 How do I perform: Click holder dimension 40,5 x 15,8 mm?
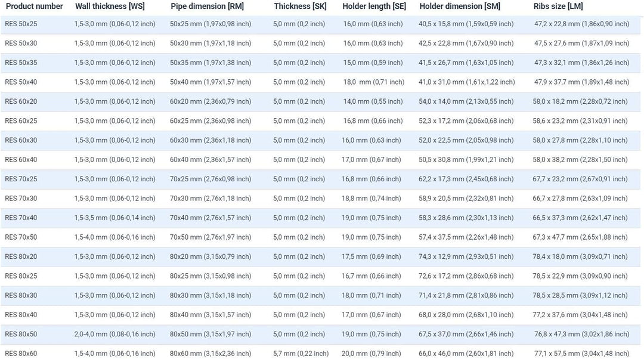click(x=466, y=24)
